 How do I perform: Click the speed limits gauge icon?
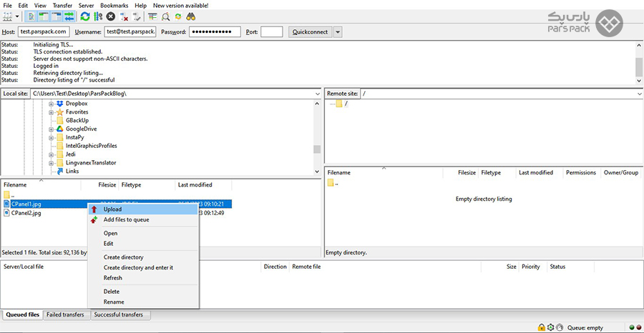[560, 328]
